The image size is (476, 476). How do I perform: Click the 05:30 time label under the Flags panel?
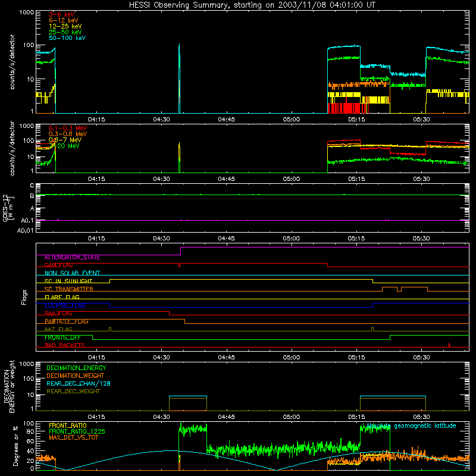pyautogui.click(x=421, y=358)
